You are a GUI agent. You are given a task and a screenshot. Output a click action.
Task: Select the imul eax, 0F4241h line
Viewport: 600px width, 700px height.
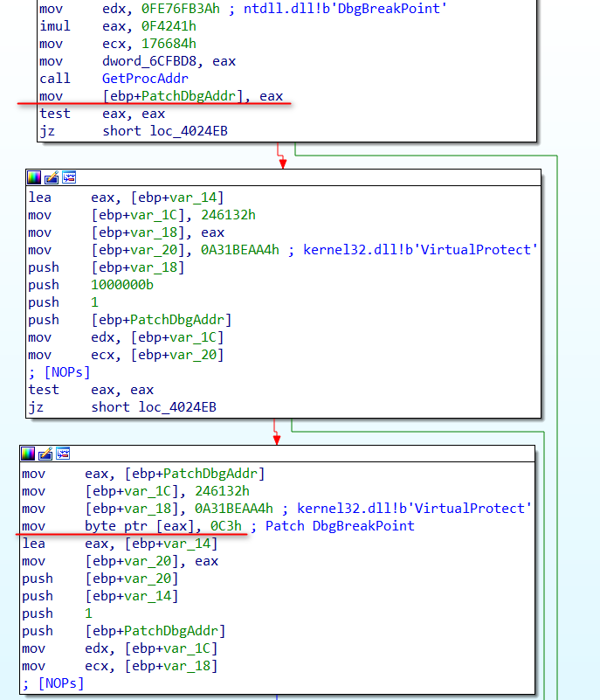click(x=118, y=26)
